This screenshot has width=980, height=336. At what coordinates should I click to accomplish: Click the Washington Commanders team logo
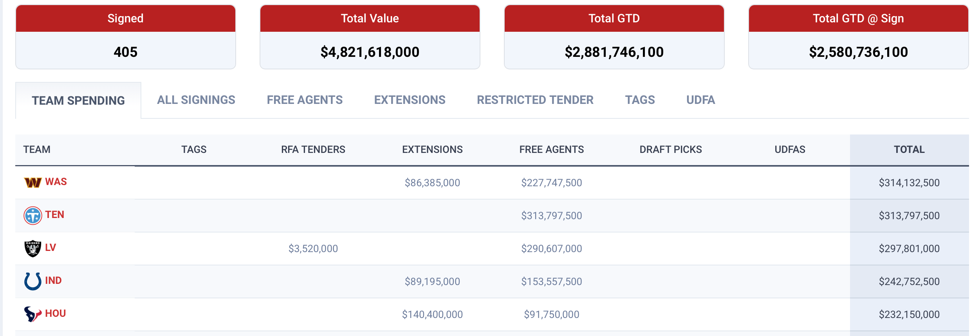point(32,182)
